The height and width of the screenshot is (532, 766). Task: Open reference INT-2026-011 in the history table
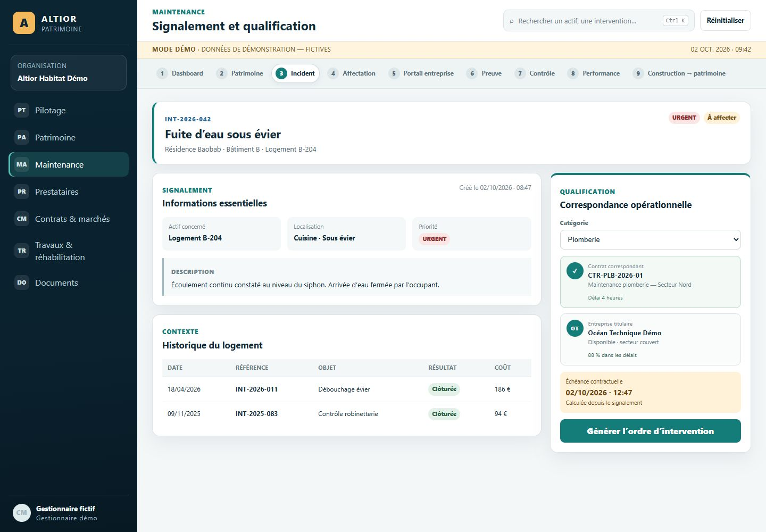click(256, 389)
